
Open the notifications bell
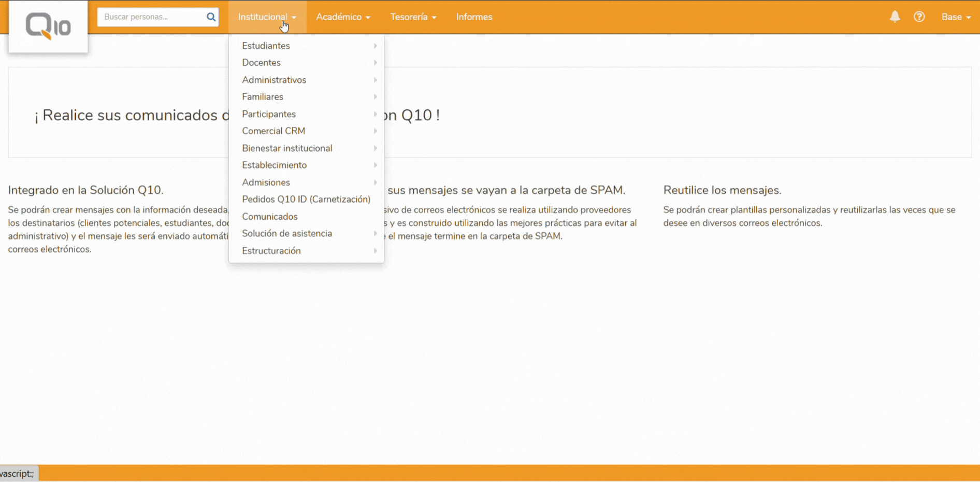click(x=895, y=17)
